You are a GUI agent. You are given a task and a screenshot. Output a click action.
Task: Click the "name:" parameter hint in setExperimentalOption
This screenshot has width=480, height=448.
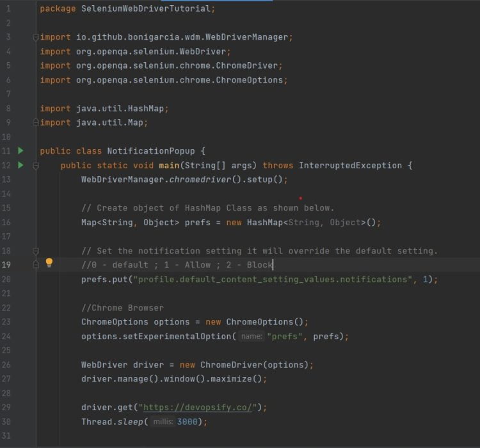pos(252,337)
